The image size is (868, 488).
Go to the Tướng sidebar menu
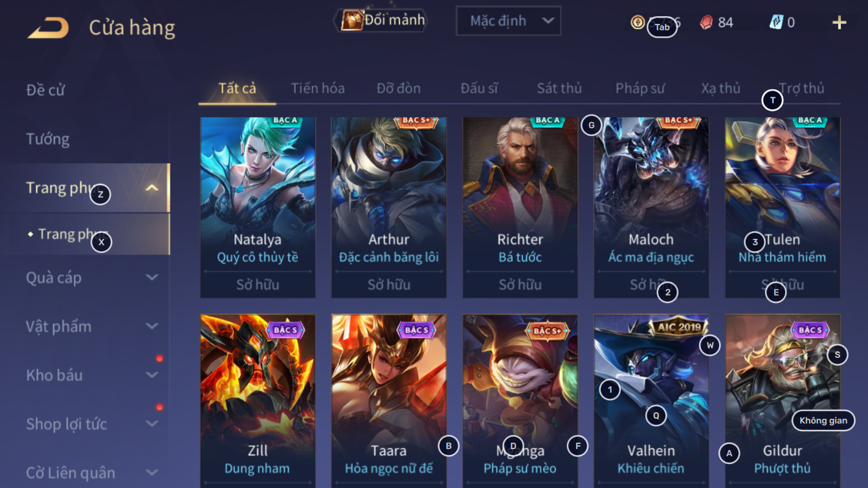coord(48,139)
